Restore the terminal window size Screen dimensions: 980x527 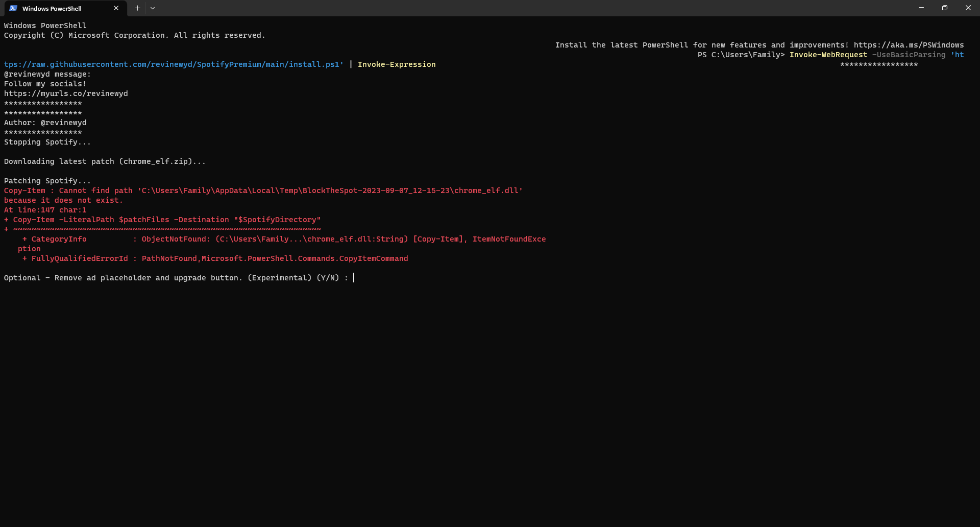945,8
